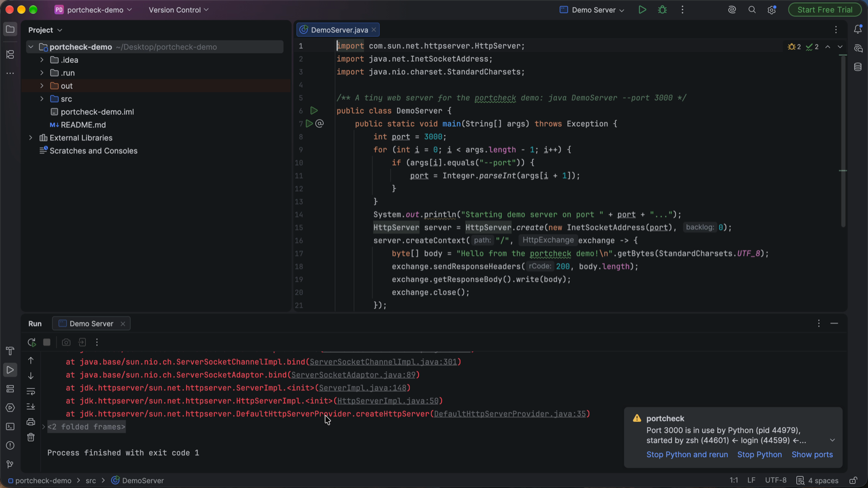
Task: Select the DemoServer.java editor tab
Action: pyautogui.click(x=339, y=30)
